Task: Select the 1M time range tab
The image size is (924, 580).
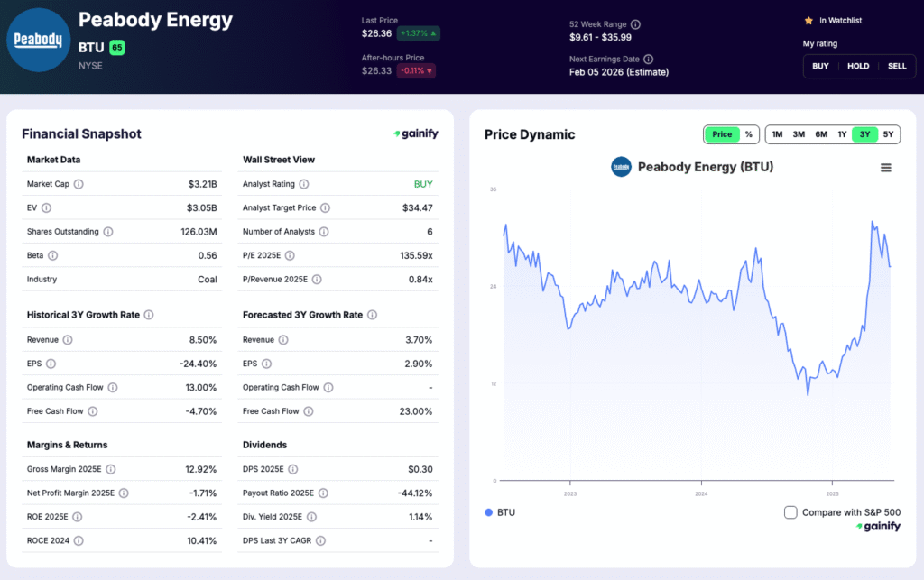Action: pyautogui.click(x=777, y=133)
